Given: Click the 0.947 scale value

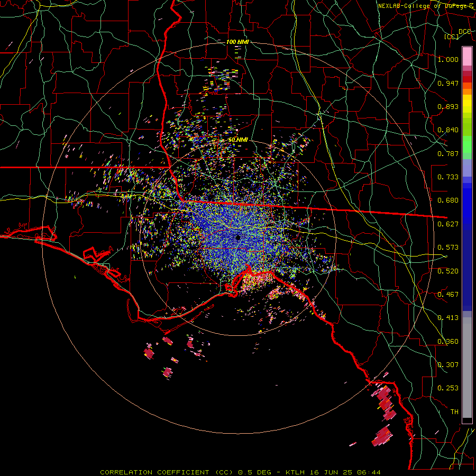Looking at the screenshot, I should coord(448,83).
